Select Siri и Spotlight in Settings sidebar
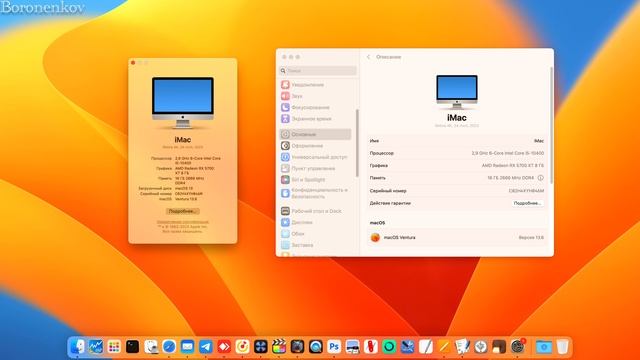The height and width of the screenshot is (360, 640). coord(315,180)
